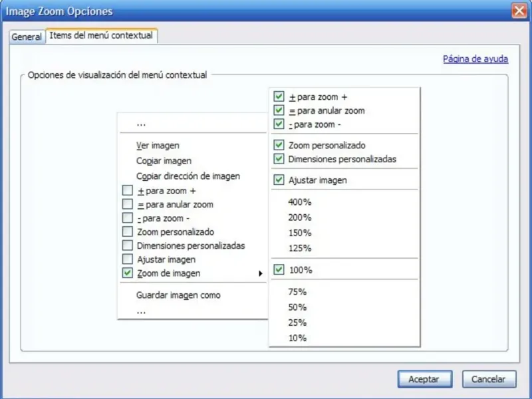Click the Aceptar button

point(424,379)
